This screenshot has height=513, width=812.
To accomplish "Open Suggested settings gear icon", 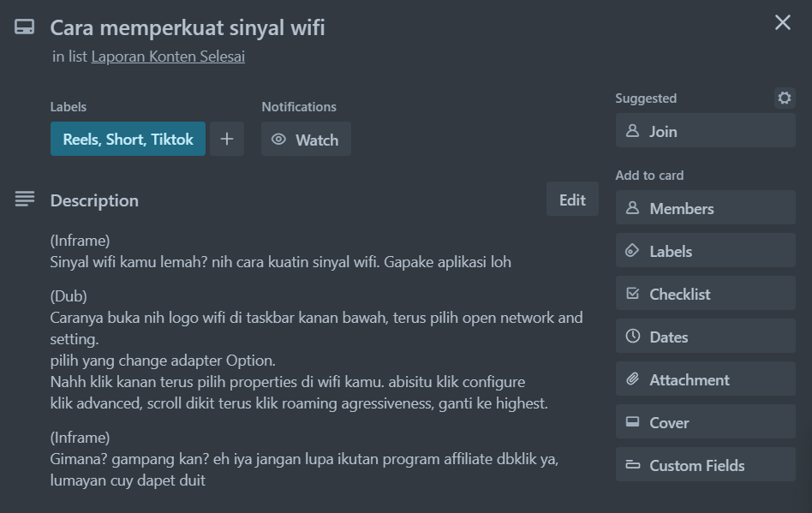I will point(785,98).
